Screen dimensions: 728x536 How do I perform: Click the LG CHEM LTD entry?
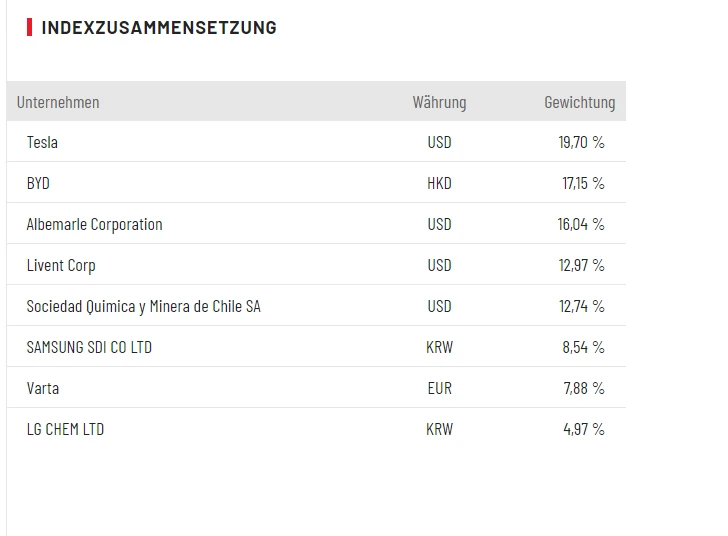tap(65, 429)
